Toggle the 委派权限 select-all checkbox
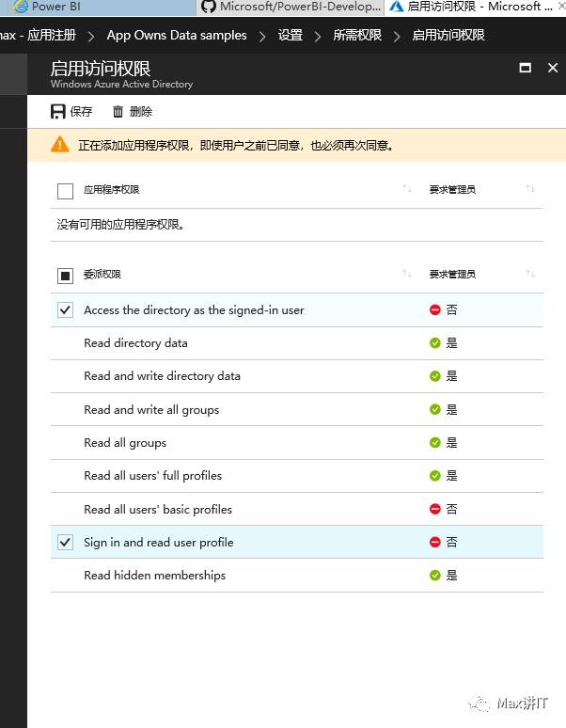Image resolution: width=566 pixels, height=728 pixels. [x=65, y=276]
